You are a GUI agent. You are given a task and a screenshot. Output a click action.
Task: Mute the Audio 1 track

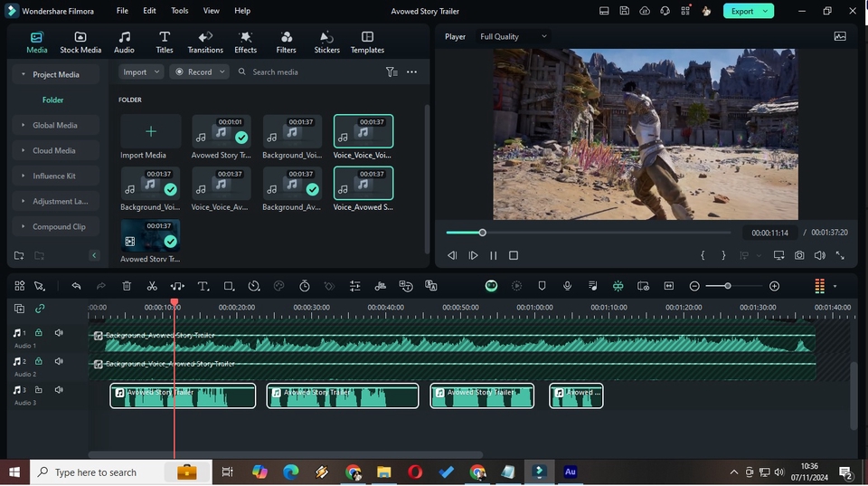coord(59,333)
